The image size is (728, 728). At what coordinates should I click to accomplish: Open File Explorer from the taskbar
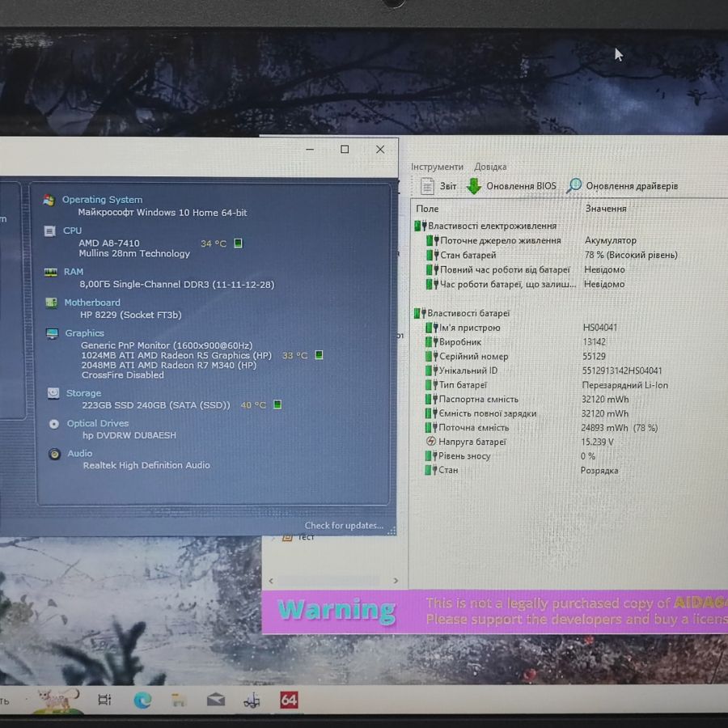tap(179, 700)
